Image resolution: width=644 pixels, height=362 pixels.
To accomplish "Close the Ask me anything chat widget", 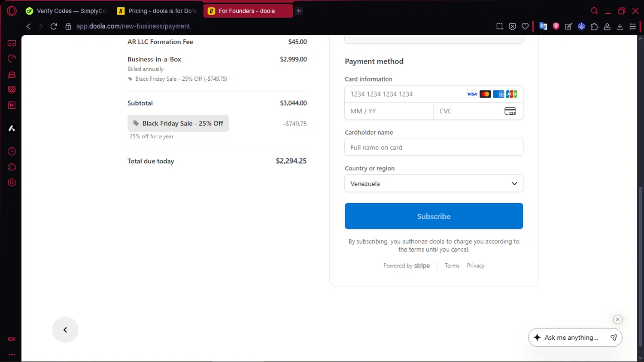I will pos(618,319).
